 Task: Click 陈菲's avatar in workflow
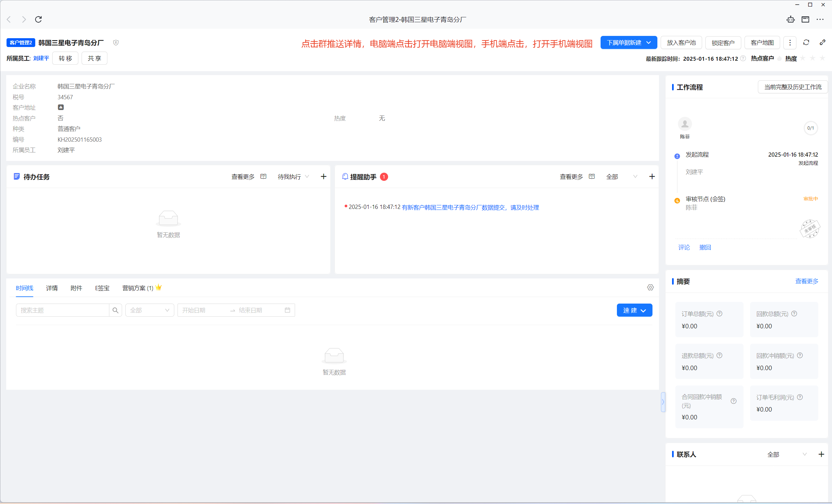coord(685,124)
